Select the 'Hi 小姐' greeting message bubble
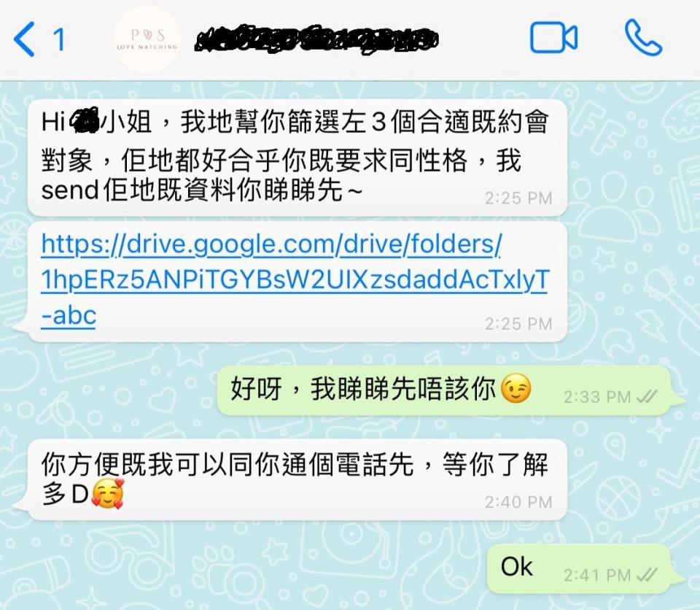 (297, 158)
